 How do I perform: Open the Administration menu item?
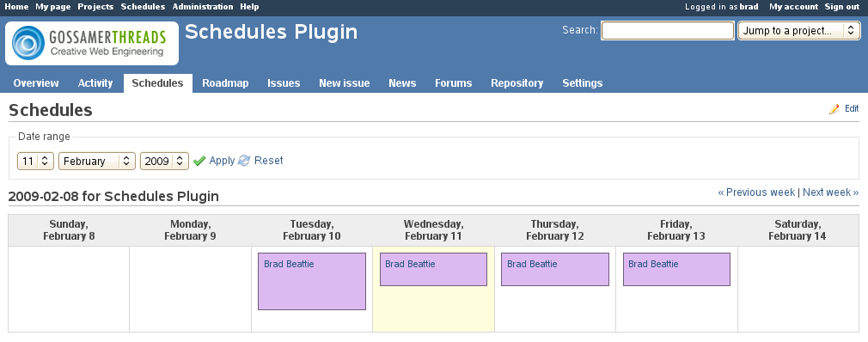(x=203, y=7)
